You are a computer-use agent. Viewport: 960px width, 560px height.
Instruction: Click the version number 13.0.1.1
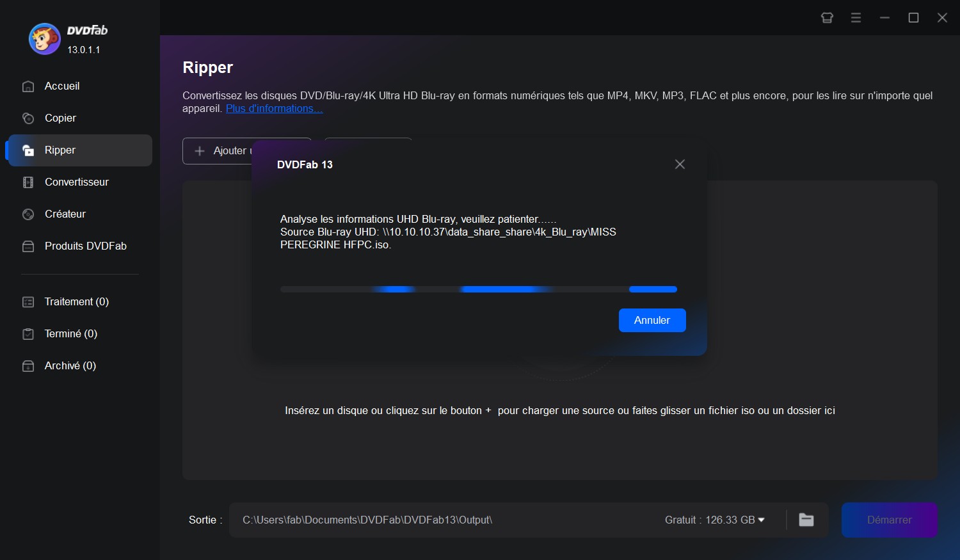pyautogui.click(x=84, y=49)
